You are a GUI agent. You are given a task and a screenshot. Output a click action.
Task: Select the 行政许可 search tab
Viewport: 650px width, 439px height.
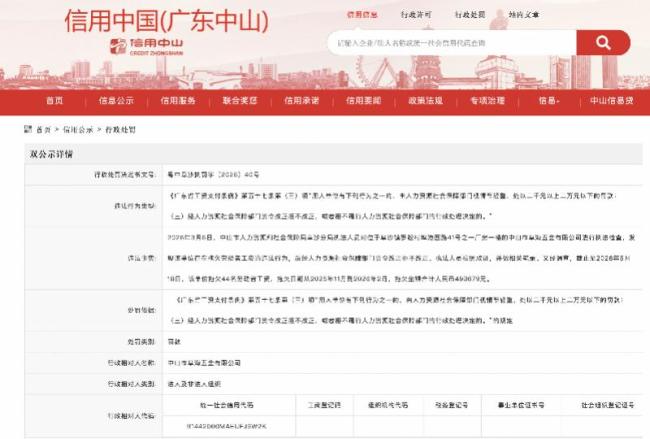416,15
